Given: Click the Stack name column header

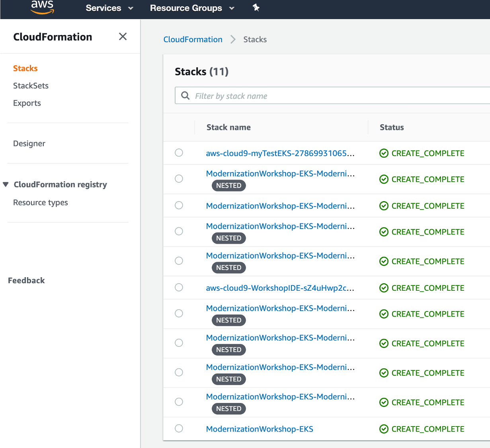Looking at the screenshot, I should 228,127.
